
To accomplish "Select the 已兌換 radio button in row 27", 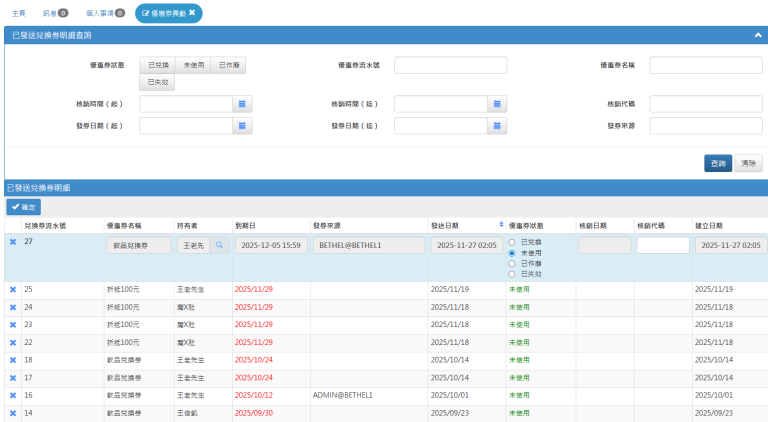I will coord(513,242).
